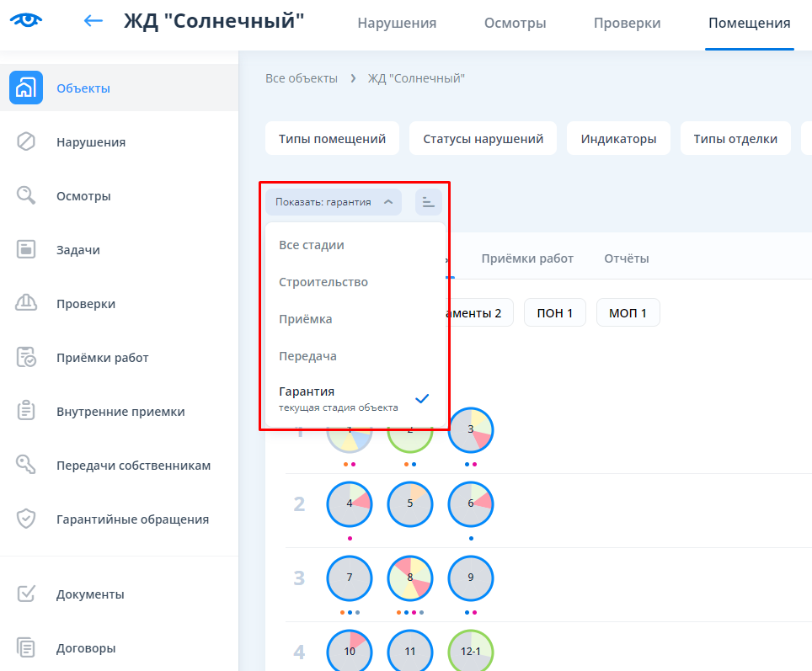Select the Строительство stage option

[x=323, y=282]
